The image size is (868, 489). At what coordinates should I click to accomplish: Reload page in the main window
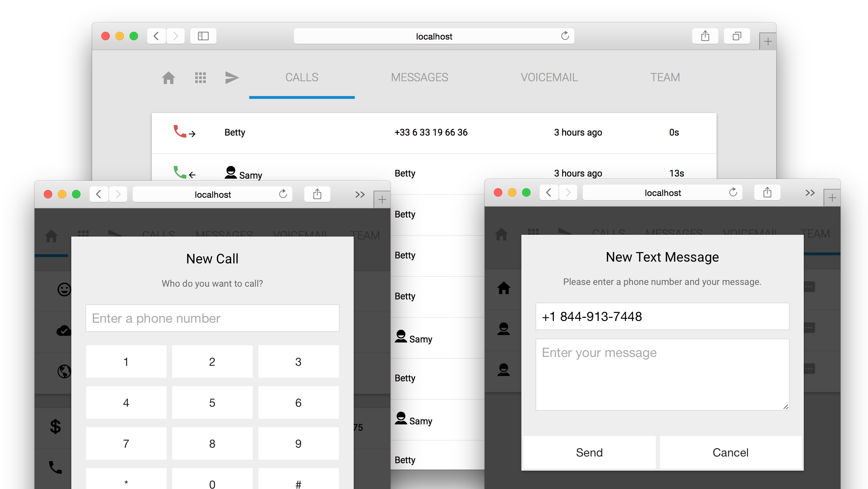[x=565, y=36]
